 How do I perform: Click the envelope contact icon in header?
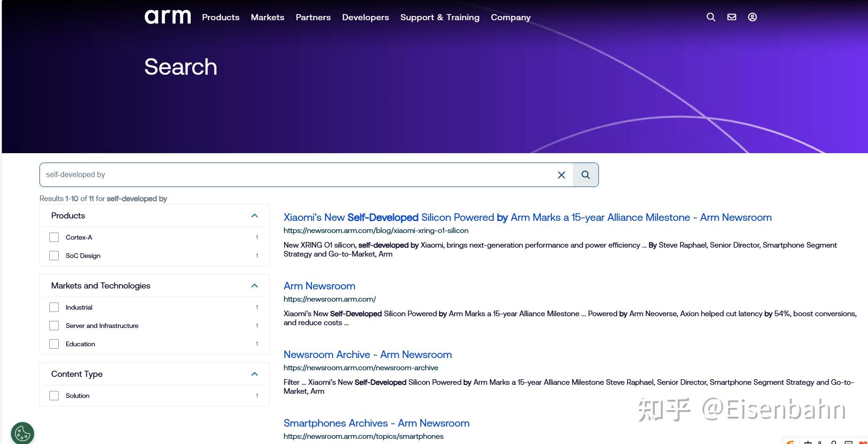coord(732,17)
